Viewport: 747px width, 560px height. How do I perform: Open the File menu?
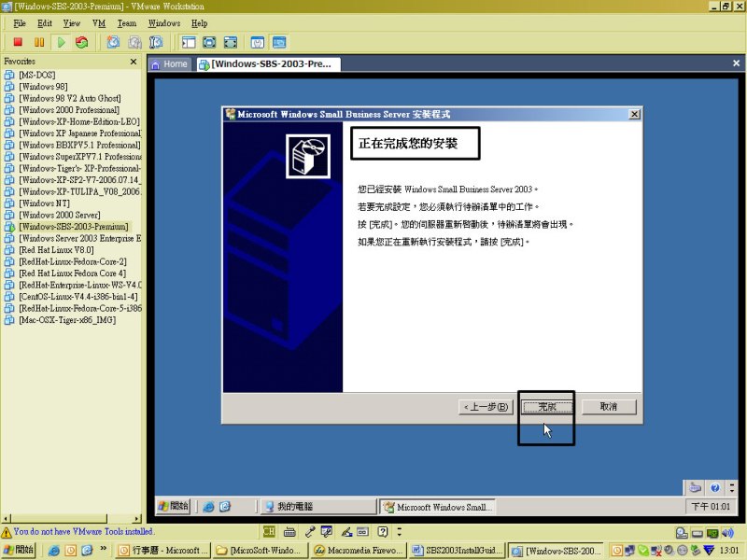click(20, 23)
